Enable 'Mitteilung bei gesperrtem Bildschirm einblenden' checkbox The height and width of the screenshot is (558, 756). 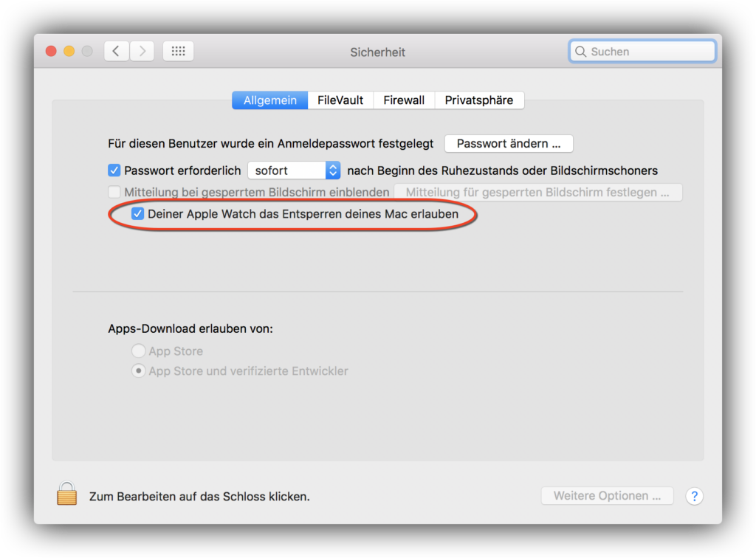click(x=114, y=193)
